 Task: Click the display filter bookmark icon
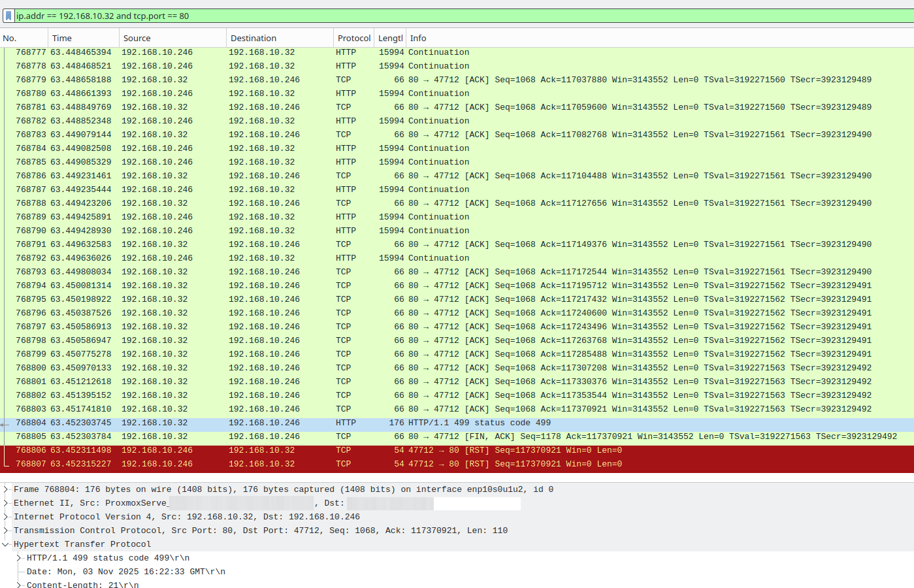(8, 16)
